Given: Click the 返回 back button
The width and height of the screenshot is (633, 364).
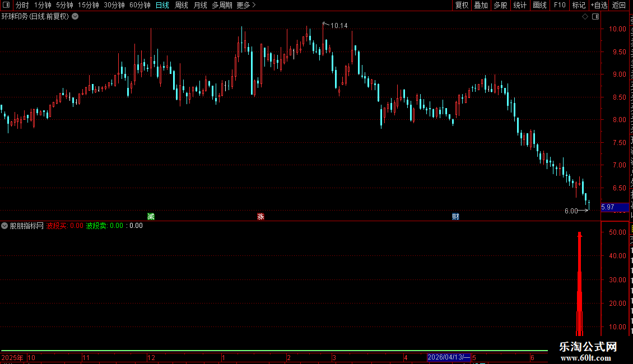Looking at the screenshot, I should [619, 5].
